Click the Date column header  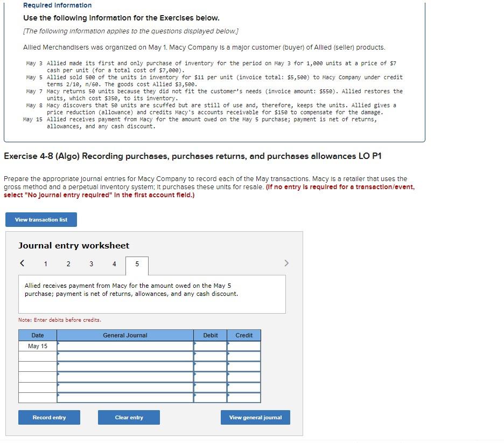pyautogui.click(x=38, y=335)
